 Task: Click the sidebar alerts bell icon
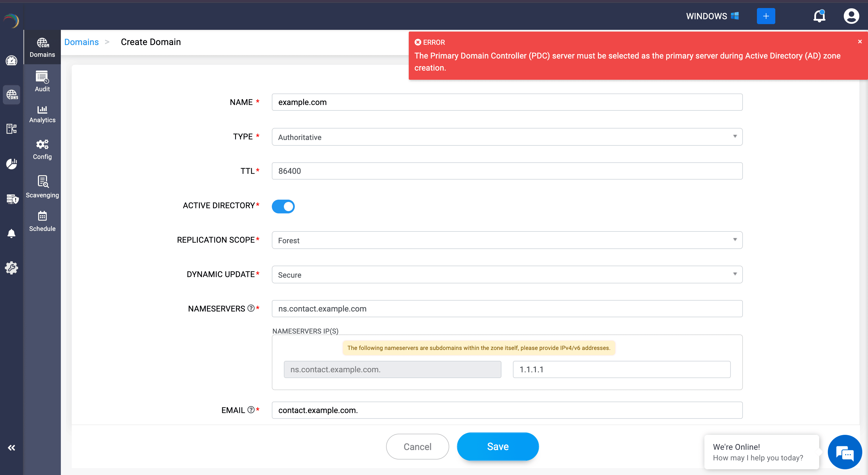[x=11, y=233]
